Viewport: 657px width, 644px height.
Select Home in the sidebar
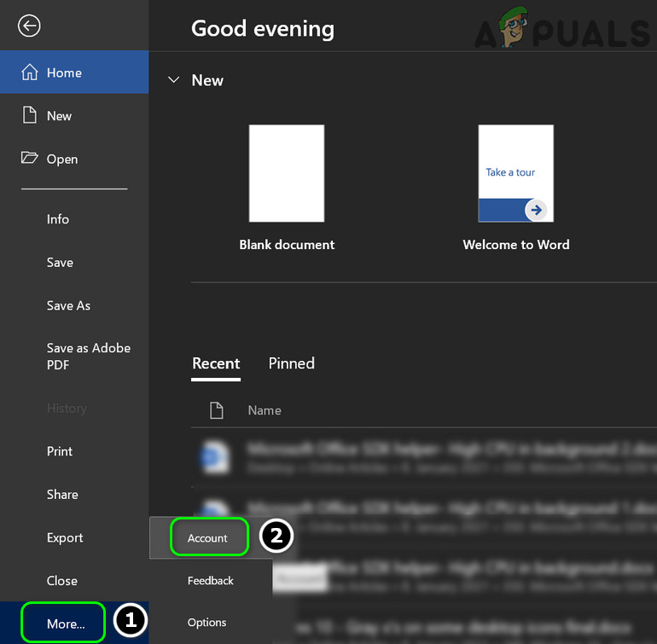[74, 72]
